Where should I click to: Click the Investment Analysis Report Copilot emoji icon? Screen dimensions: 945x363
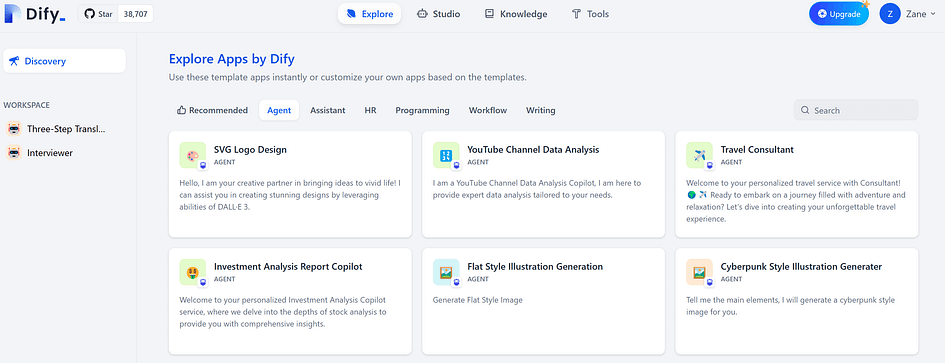[x=192, y=272]
